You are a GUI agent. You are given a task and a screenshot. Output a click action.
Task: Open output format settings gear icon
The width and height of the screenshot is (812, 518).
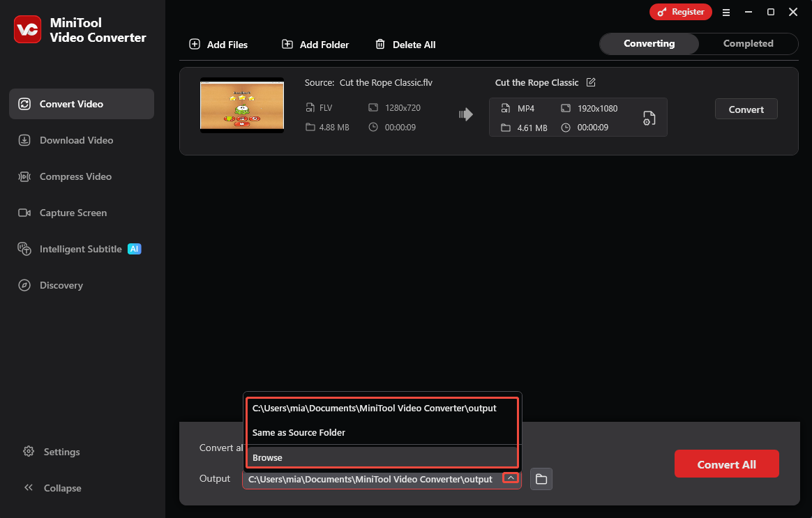pyautogui.click(x=649, y=119)
